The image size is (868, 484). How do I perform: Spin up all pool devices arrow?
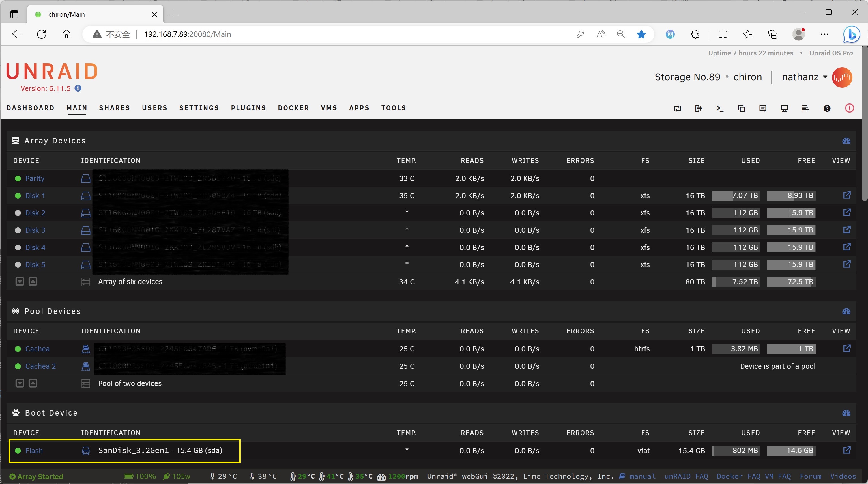click(33, 383)
